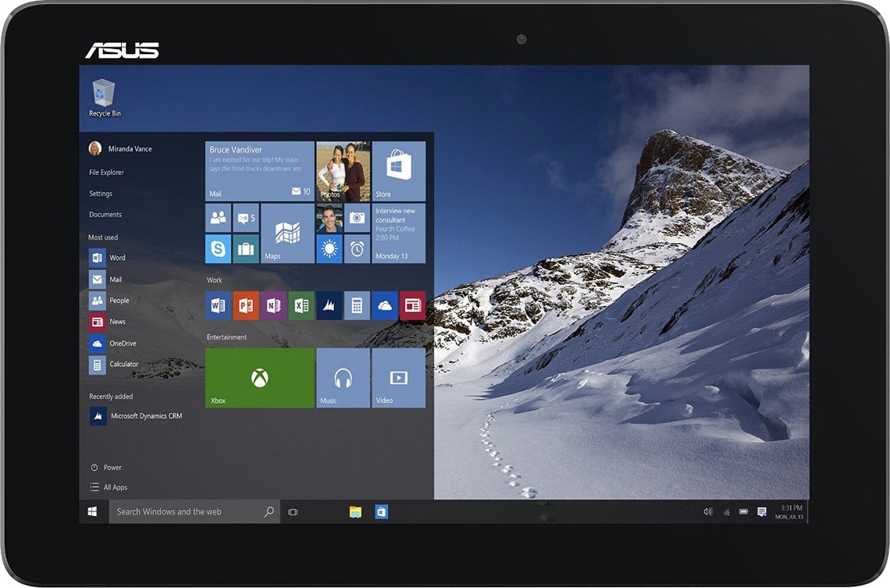The image size is (890, 588).
Task: Click the Search Windows and the web box
Action: pos(187,512)
